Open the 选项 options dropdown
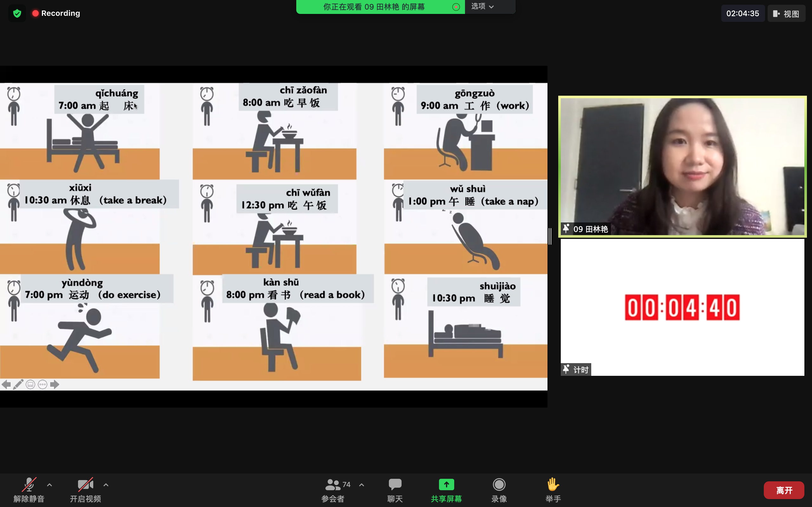The width and height of the screenshot is (812, 507). click(x=482, y=6)
